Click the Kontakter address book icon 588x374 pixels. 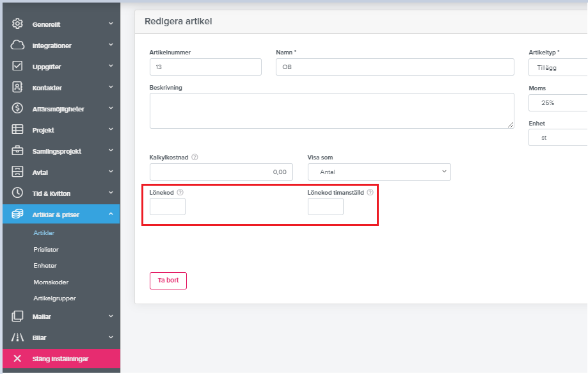click(18, 88)
